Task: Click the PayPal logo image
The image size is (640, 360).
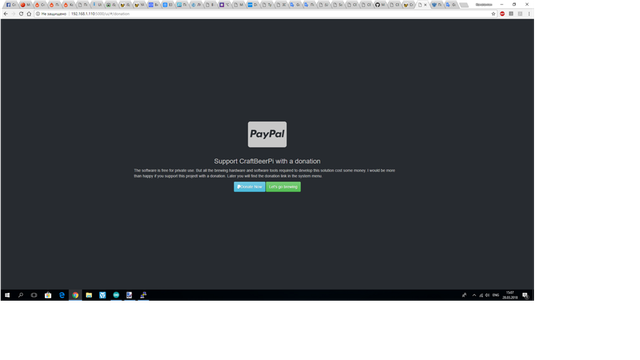Action: [x=267, y=134]
